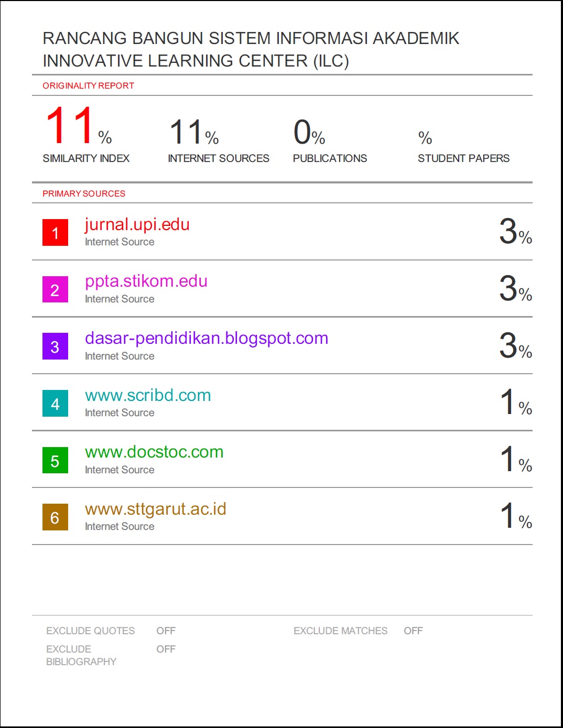Click the magenta source number 2 badge
This screenshot has width=563, height=728.
click(55, 290)
